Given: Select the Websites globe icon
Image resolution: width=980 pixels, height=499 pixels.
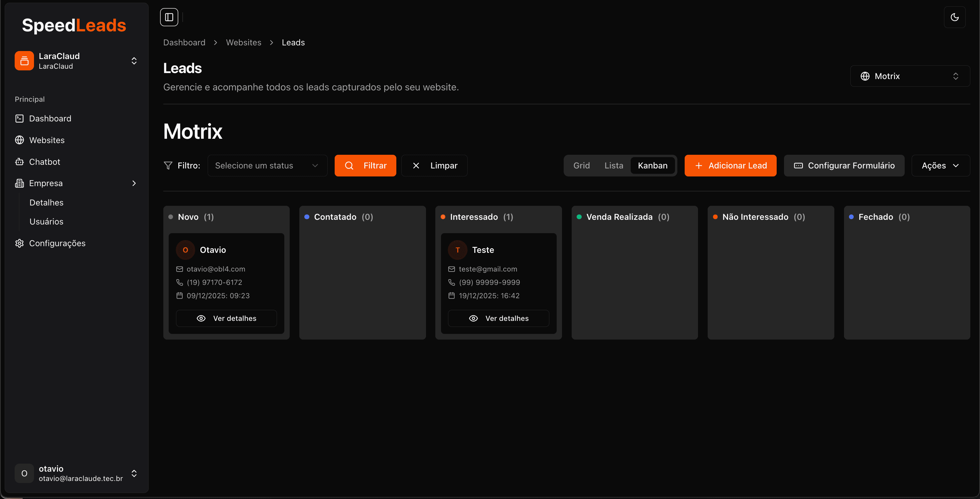Looking at the screenshot, I should pyautogui.click(x=19, y=140).
